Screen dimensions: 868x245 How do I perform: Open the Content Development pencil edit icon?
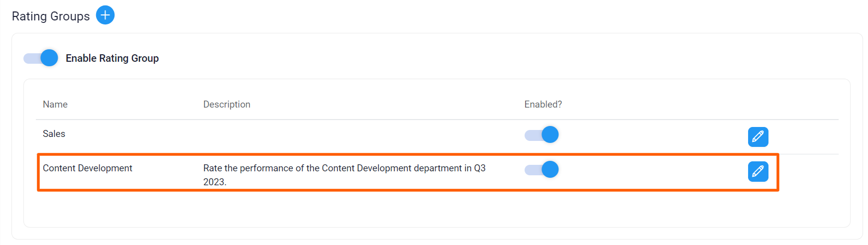tap(758, 172)
